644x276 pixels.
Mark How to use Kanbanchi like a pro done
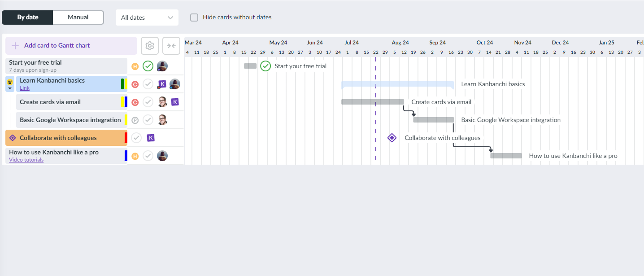[x=148, y=156]
